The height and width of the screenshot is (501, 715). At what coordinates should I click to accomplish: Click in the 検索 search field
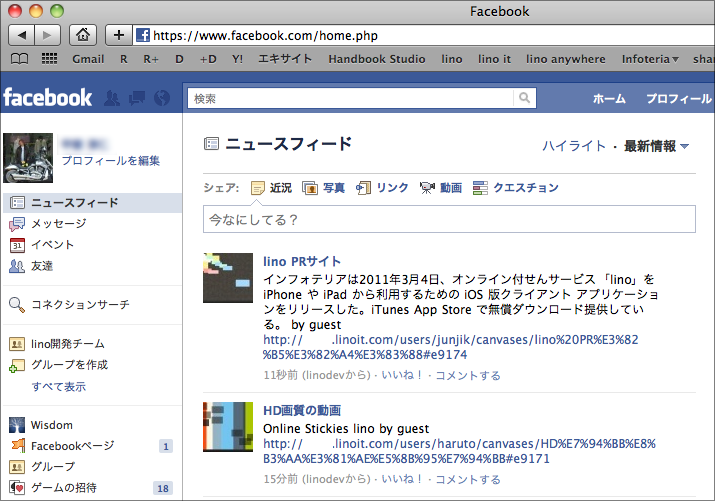(351, 98)
